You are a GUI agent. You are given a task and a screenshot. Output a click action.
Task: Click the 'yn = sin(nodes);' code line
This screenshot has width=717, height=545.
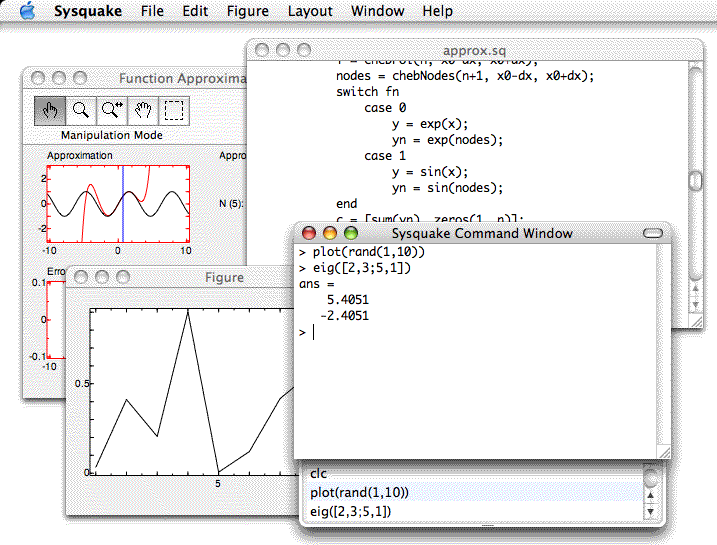[x=447, y=188]
